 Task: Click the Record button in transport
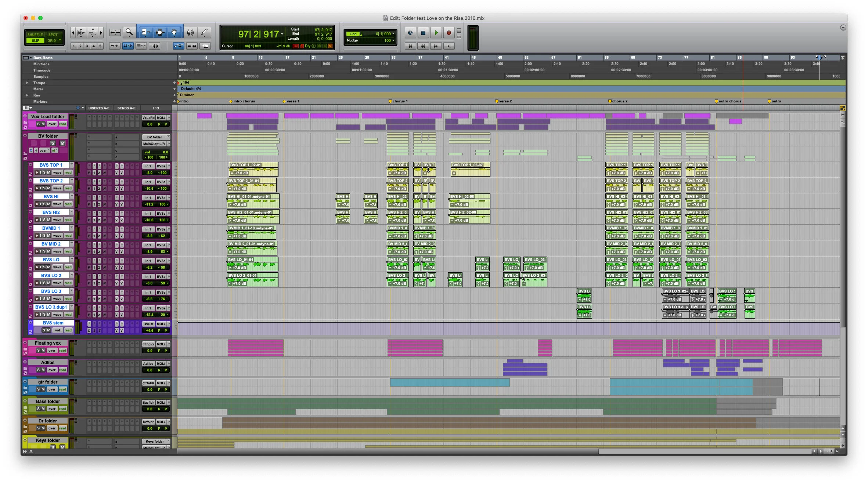point(449,33)
